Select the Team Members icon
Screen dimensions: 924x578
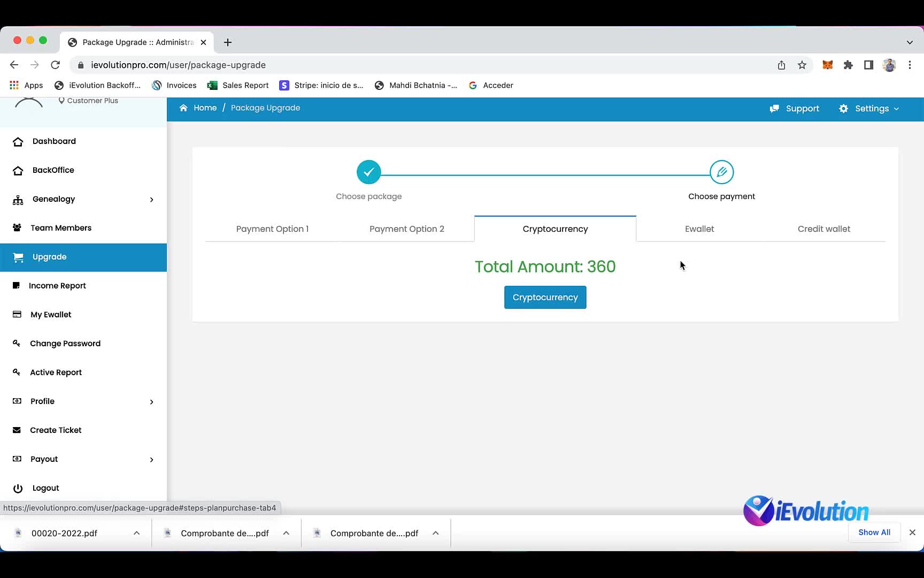click(18, 227)
